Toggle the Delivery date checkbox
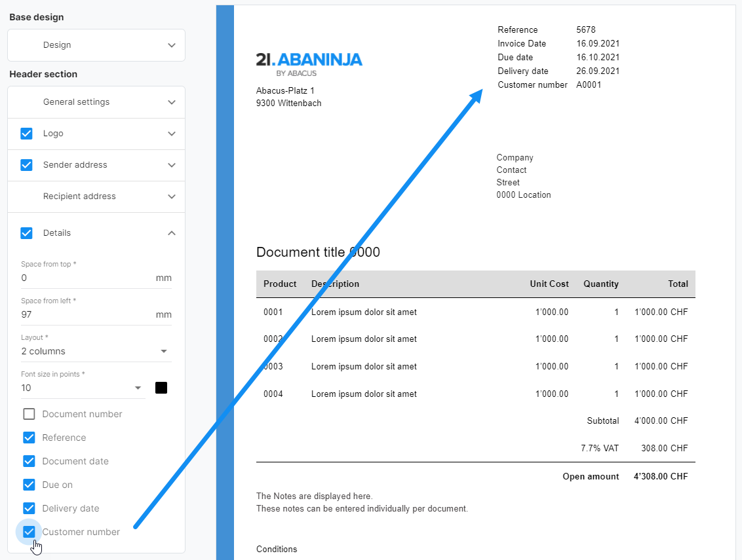The image size is (742, 560). tap(29, 508)
